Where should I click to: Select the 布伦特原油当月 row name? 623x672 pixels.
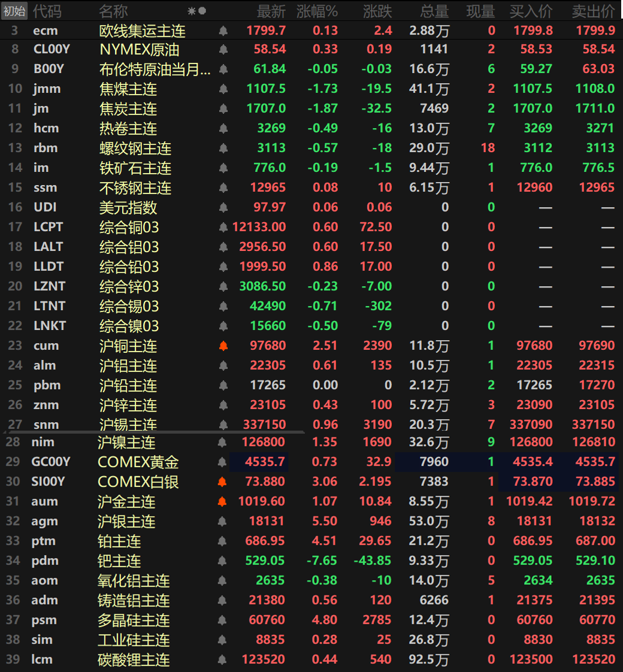tap(155, 69)
